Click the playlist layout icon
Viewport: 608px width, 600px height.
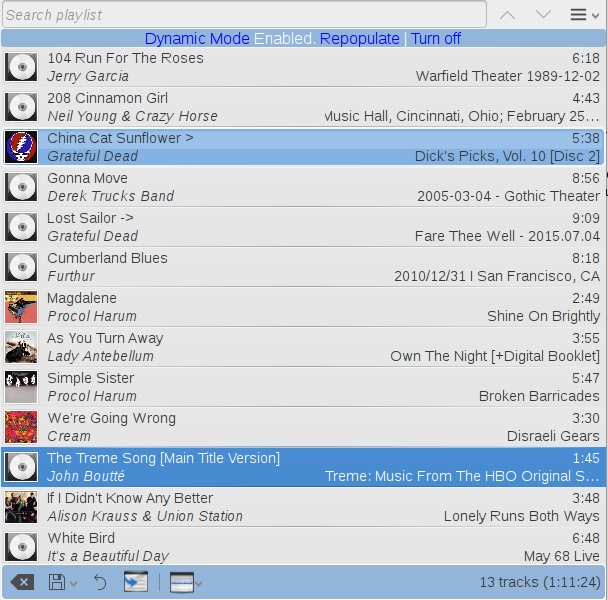click(181, 582)
